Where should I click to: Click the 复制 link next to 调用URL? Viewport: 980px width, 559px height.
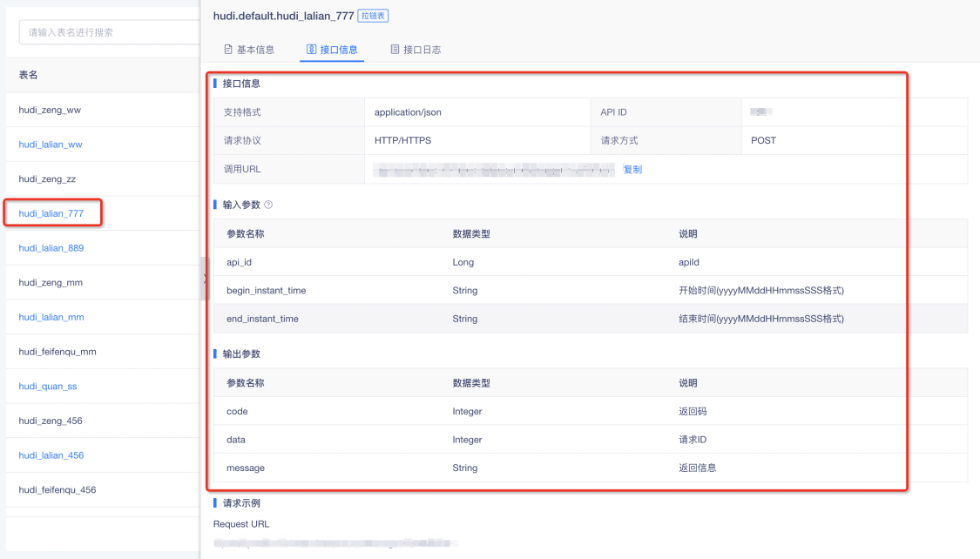(632, 169)
